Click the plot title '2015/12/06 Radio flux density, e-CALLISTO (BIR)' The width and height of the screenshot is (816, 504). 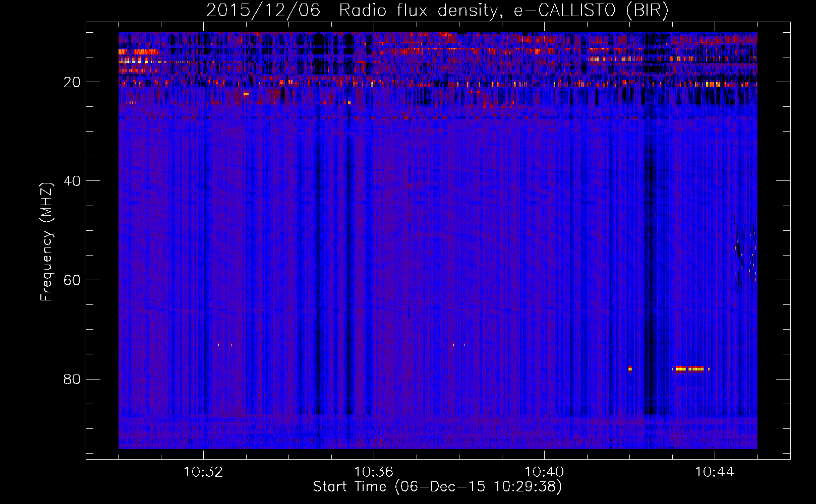click(437, 11)
